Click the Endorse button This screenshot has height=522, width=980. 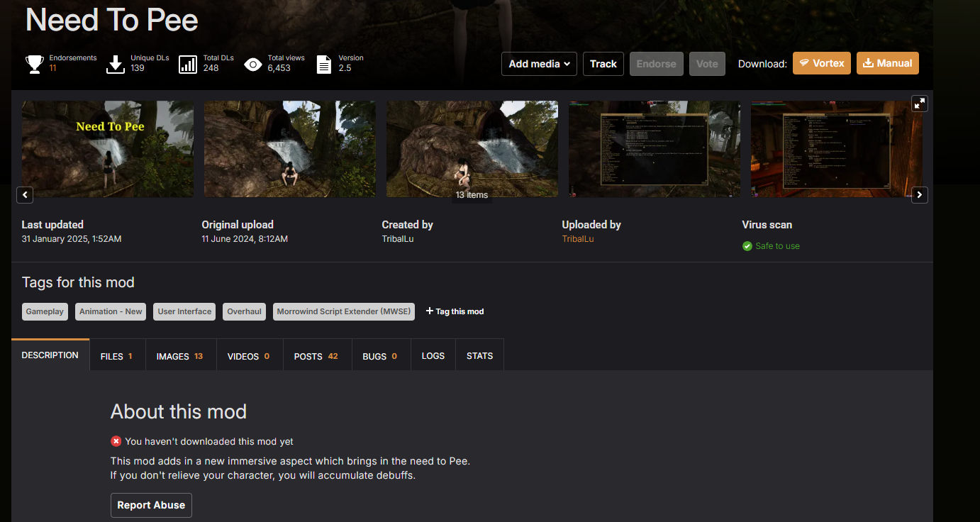(x=657, y=64)
